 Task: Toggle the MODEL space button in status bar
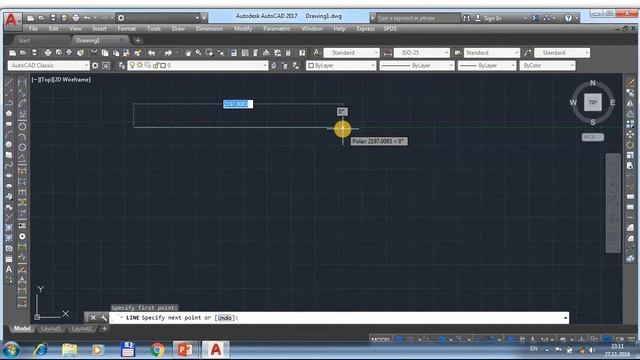tap(381, 340)
